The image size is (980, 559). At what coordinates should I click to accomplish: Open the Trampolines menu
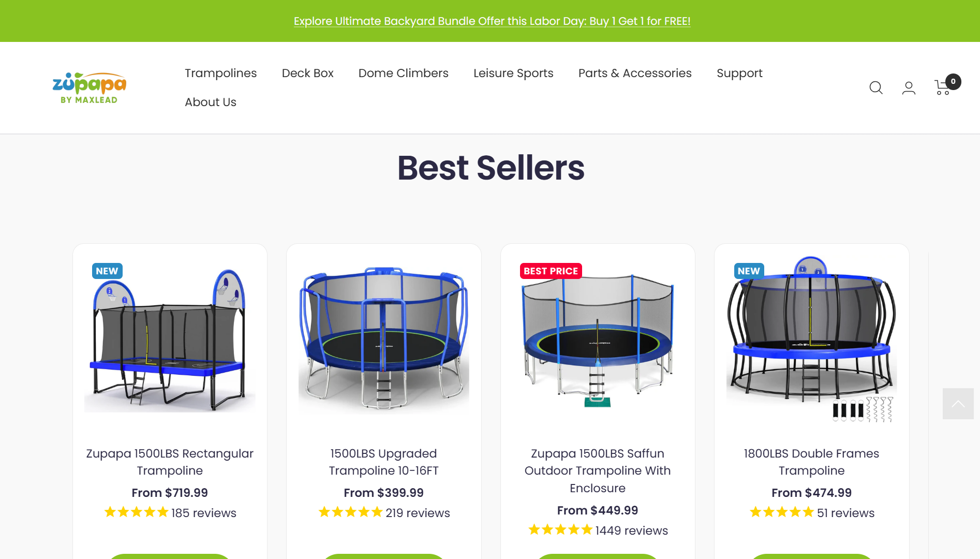coord(221,73)
